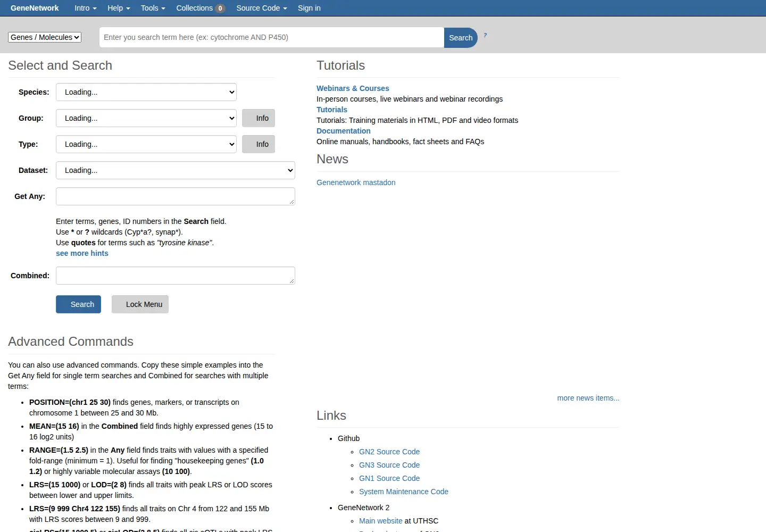Expand the Dataset dropdown

(176, 170)
